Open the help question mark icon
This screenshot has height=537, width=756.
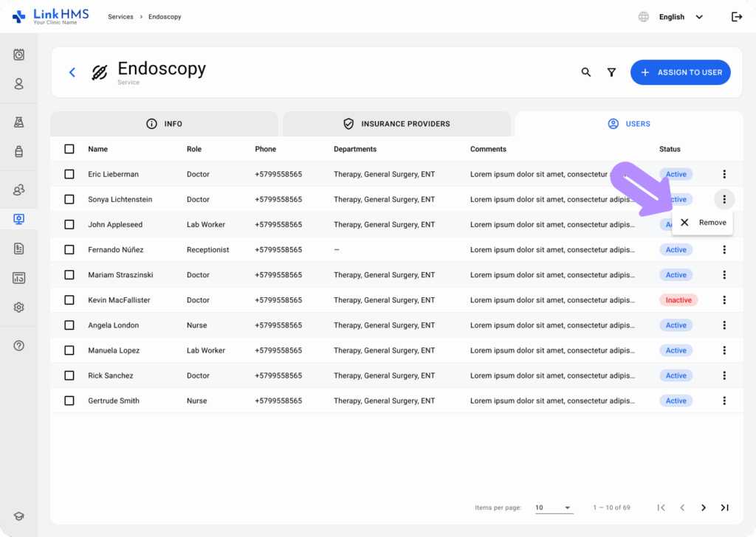[18, 345]
